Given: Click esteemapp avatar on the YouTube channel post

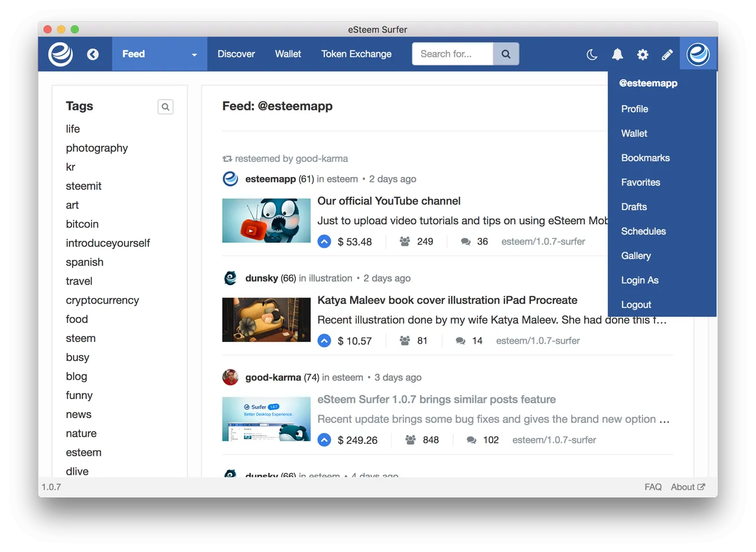Looking at the screenshot, I should 230,178.
